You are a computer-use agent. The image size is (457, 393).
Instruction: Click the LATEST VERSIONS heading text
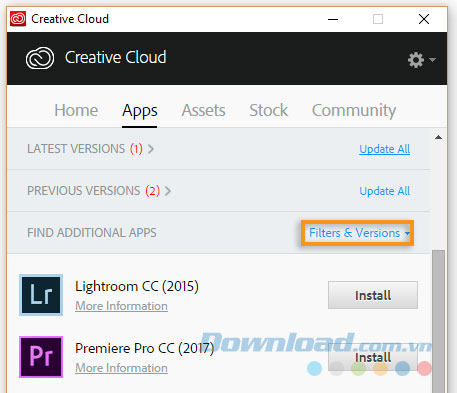[x=76, y=149]
